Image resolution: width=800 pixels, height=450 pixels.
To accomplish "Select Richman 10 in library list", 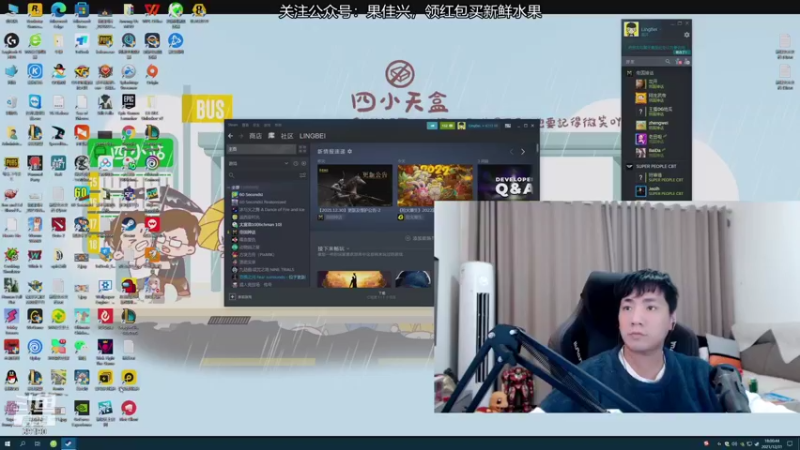I will [257, 224].
